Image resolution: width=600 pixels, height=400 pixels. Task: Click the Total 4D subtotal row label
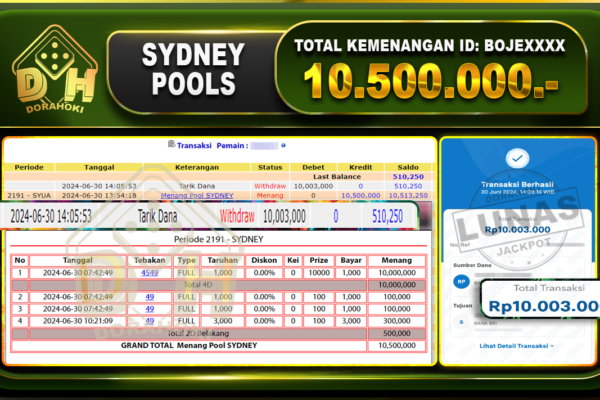[198, 285]
